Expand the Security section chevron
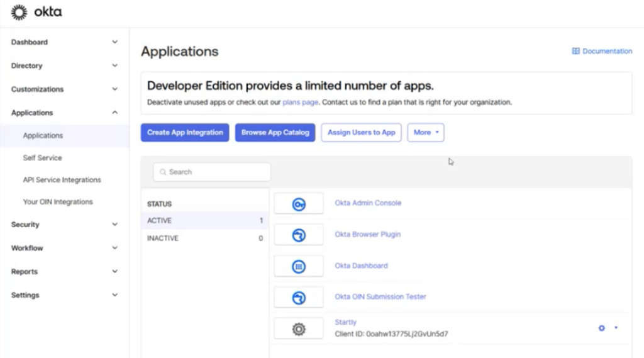644x358 pixels. click(x=115, y=224)
